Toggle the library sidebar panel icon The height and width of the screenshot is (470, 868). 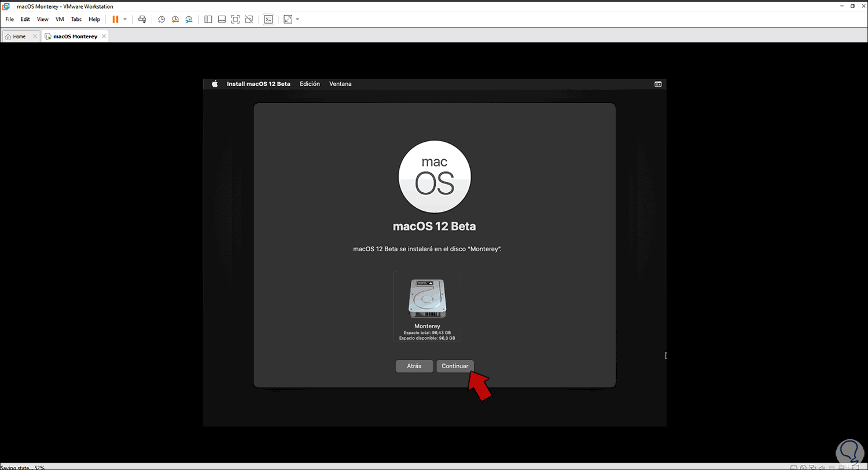click(x=208, y=19)
